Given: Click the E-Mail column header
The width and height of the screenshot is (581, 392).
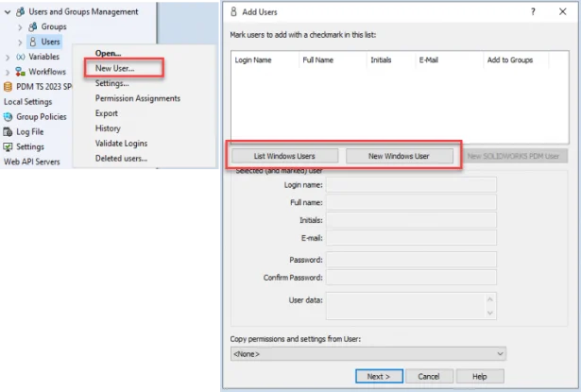Looking at the screenshot, I should (x=449, y=60).
